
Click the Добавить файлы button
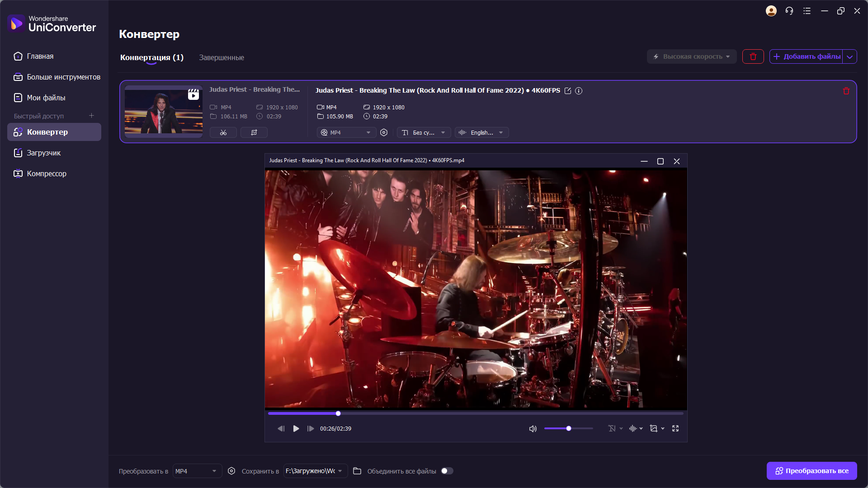807,56
